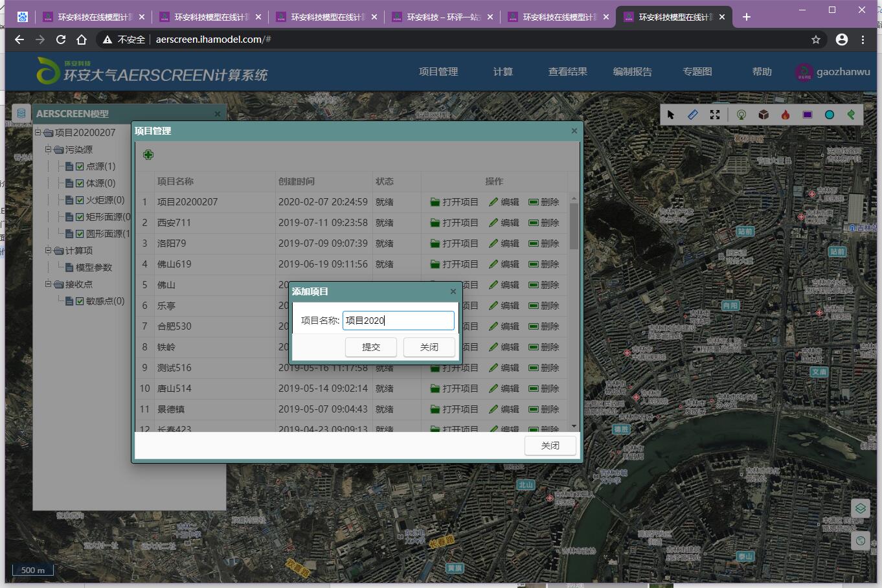Open the 查看结果 menu
Viewport: 882px width, 588px height.
[x=567, y=72]
